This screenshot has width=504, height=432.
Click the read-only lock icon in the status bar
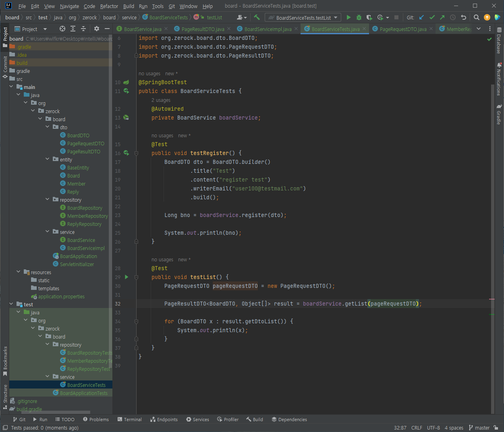(496, 428)
